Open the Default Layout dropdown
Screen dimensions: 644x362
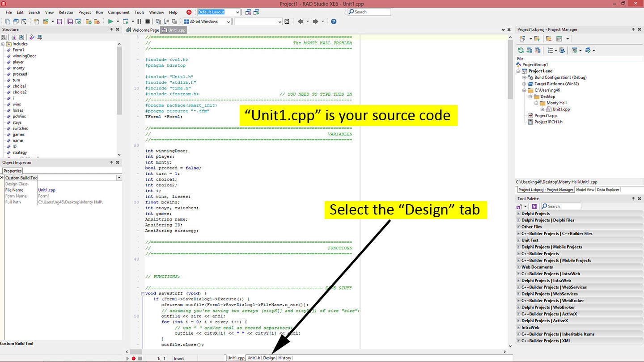click(237, 12)
